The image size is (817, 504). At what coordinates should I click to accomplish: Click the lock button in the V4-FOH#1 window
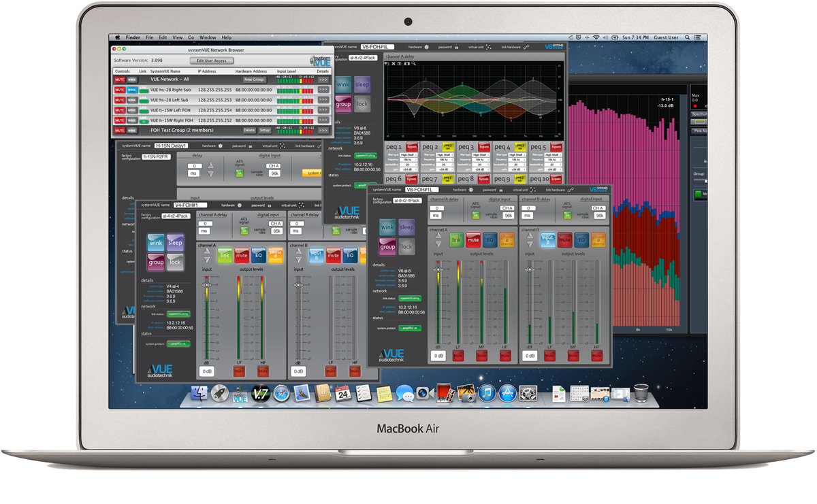point(175,261)
